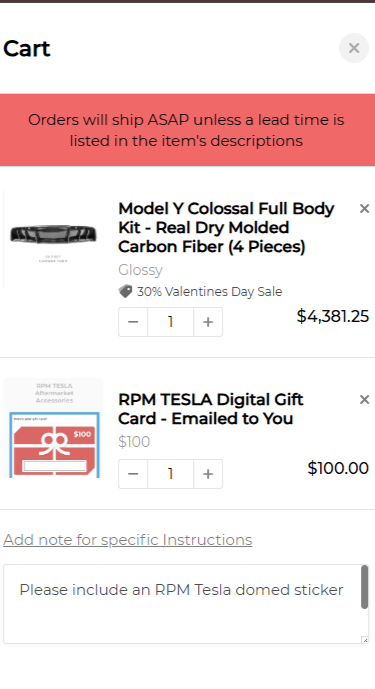
Task: Click the gift card quantity field
Action: (x=171, y=474)
